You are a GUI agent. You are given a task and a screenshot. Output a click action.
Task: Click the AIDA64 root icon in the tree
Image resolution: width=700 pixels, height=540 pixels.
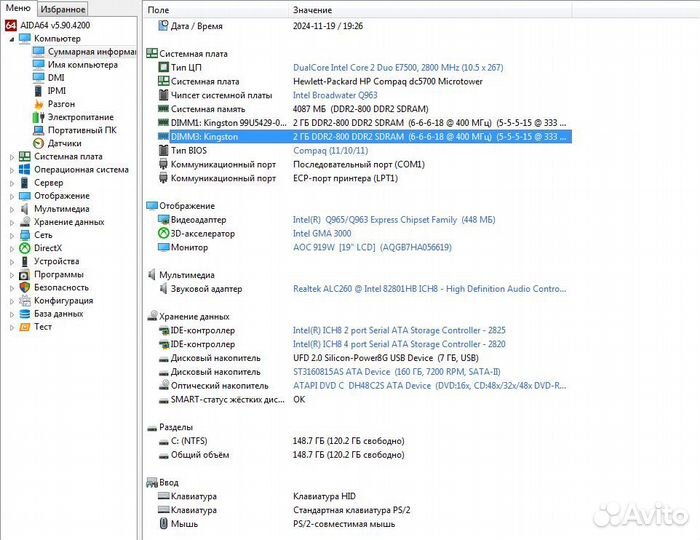pos(11,25)
